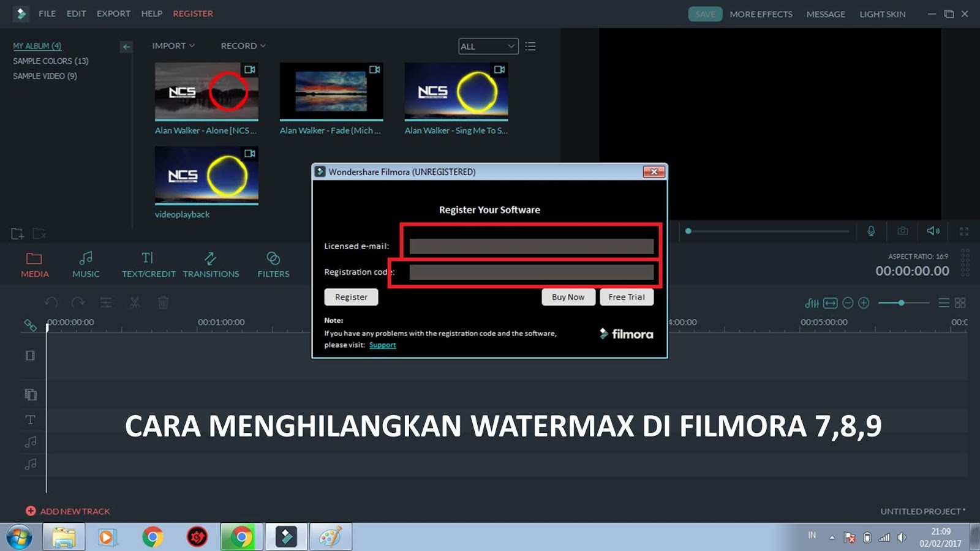Click the add new folder icon
The height and width of the screenshot is (551, 980).
pyautogui.click(x=17, y=234)
